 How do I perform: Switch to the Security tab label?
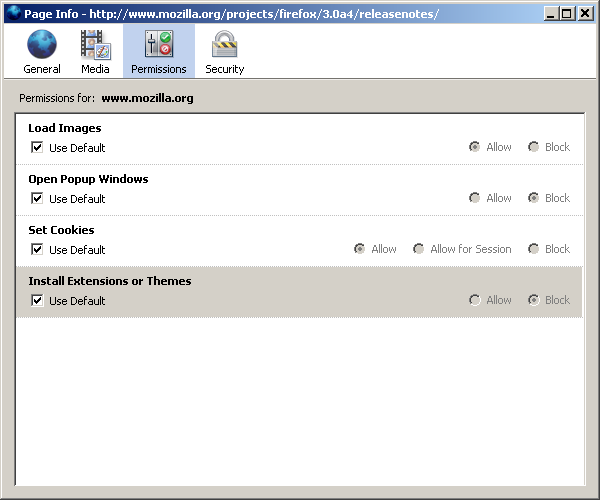[225, 69]
